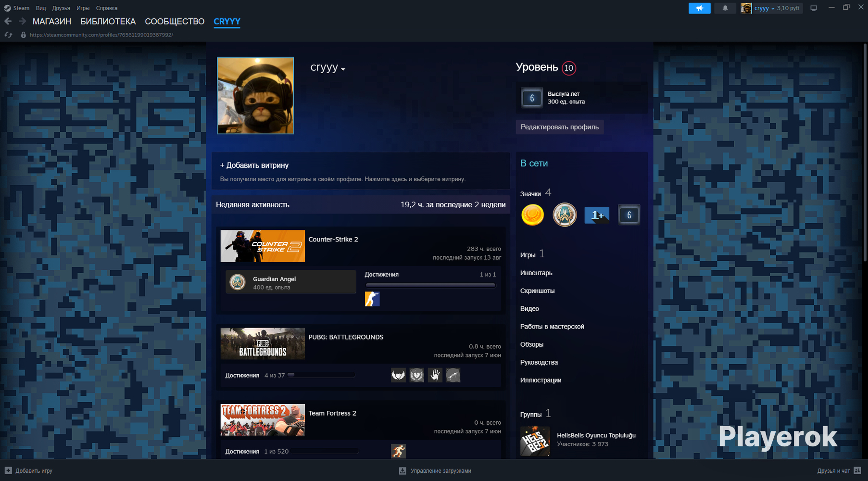The width and height of the screenshot is (868, 481).
Task: Open the Обзоры link
Action: tap(532, 344)
